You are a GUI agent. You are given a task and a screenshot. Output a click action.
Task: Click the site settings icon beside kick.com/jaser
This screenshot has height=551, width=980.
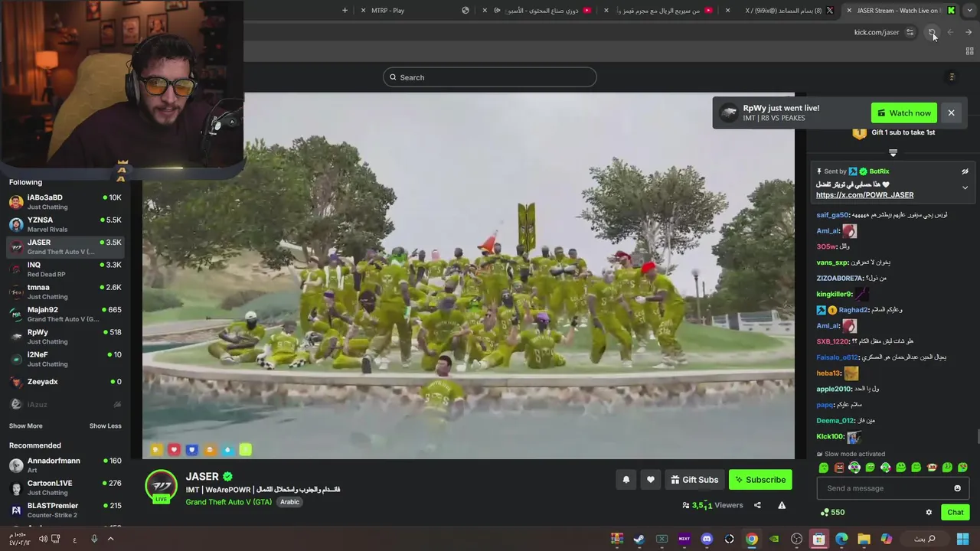910,32
